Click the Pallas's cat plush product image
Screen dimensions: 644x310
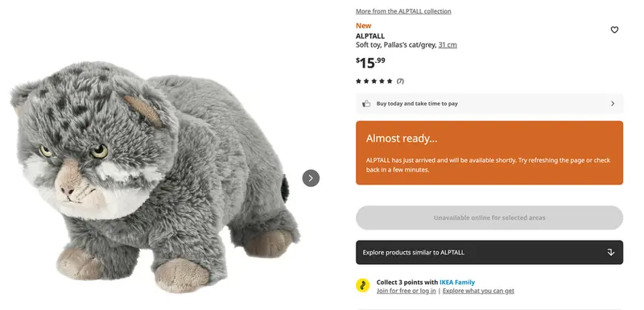click(x=155, y=176)
